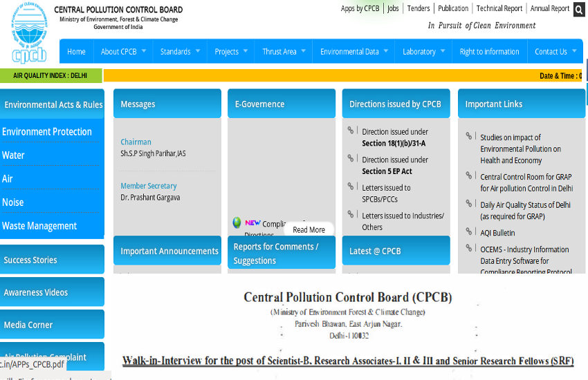Image resolution: width=588 pixels, height=380 pixels.
Task: Open the Environmental Data dropdown
Action: tap(354, 52)
